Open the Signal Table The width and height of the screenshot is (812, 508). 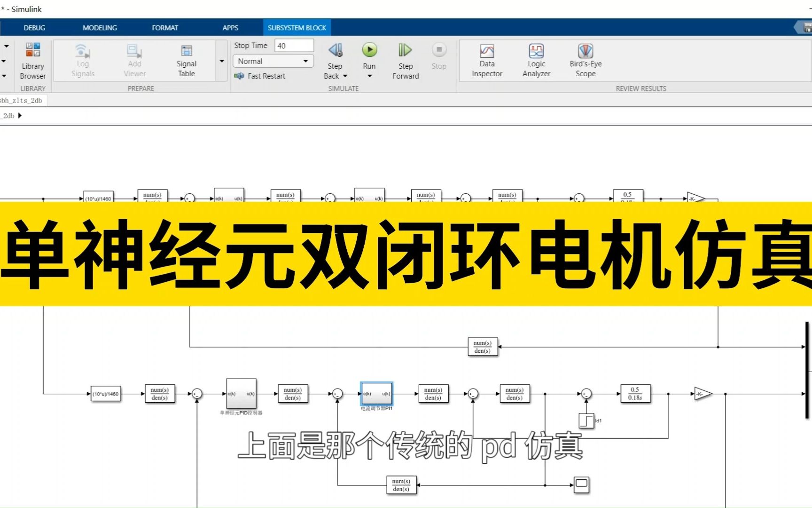186,60
